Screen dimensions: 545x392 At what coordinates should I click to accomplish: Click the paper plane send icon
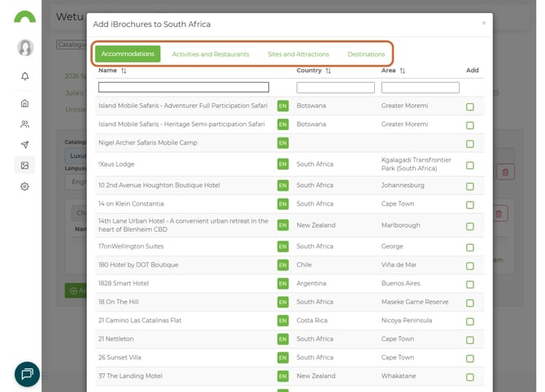pos(25,145)
